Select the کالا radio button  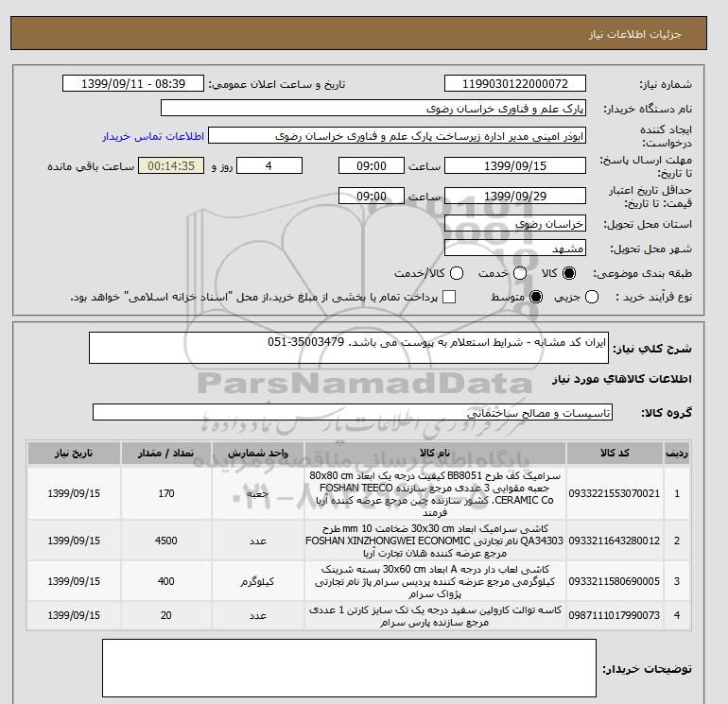[569, 273]
